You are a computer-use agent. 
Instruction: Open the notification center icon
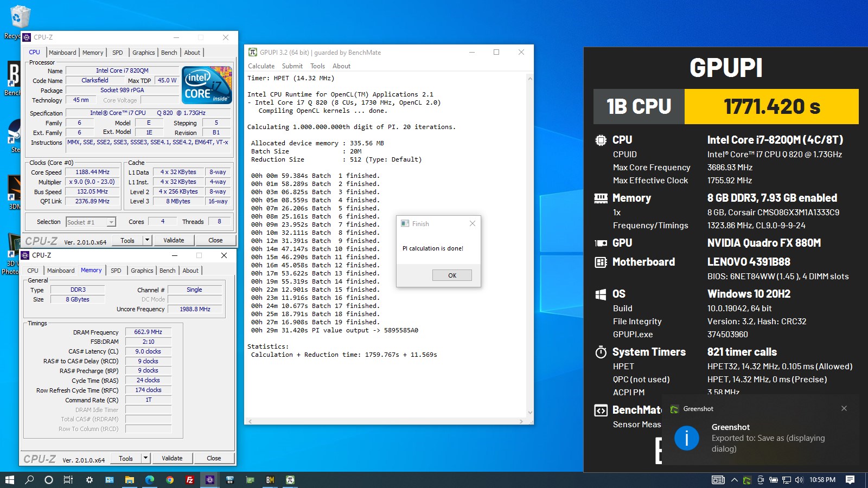[x=850, y=480]
